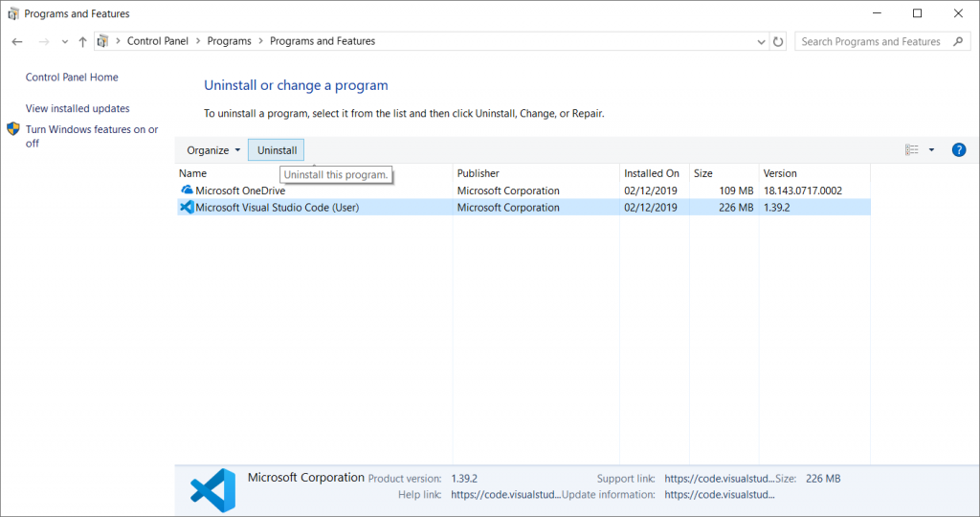
Task: Open the address bar history dropdown
Action: [x=761, y=42]
